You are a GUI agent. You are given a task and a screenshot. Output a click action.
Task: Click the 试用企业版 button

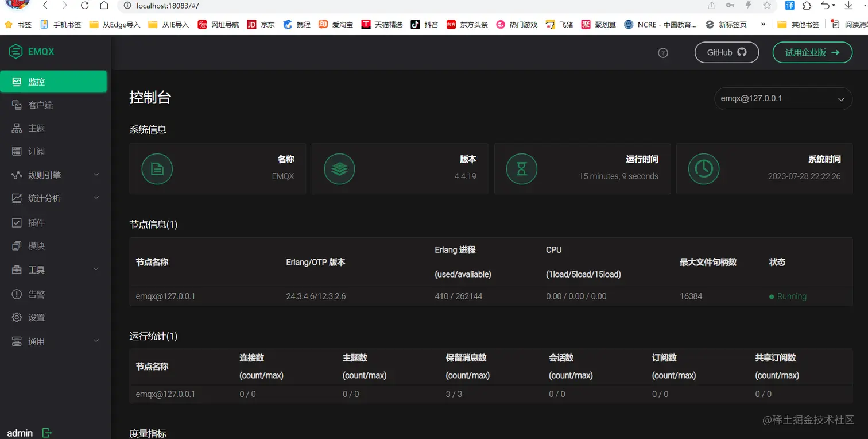[x=812, y=52]
